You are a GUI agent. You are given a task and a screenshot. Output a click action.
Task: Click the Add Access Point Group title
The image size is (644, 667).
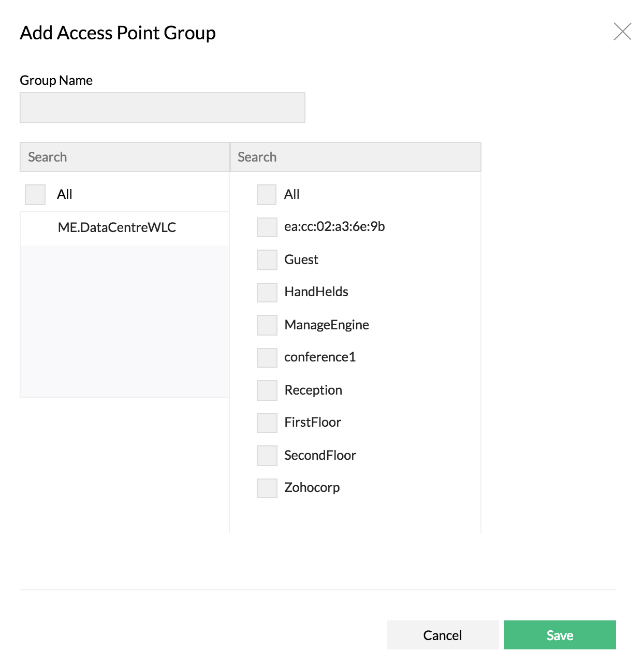pyautogui.click(x=118, y=32)
